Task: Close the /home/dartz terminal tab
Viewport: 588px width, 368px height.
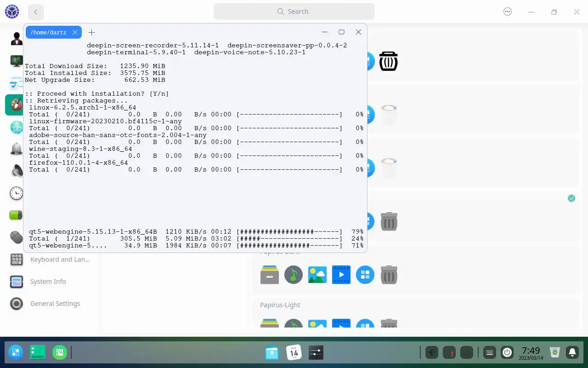Action: [75, 32]
